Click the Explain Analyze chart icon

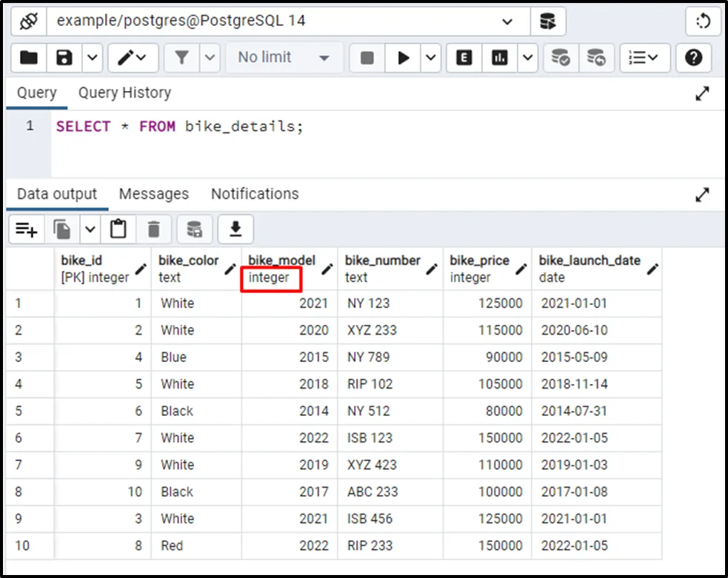501,58
